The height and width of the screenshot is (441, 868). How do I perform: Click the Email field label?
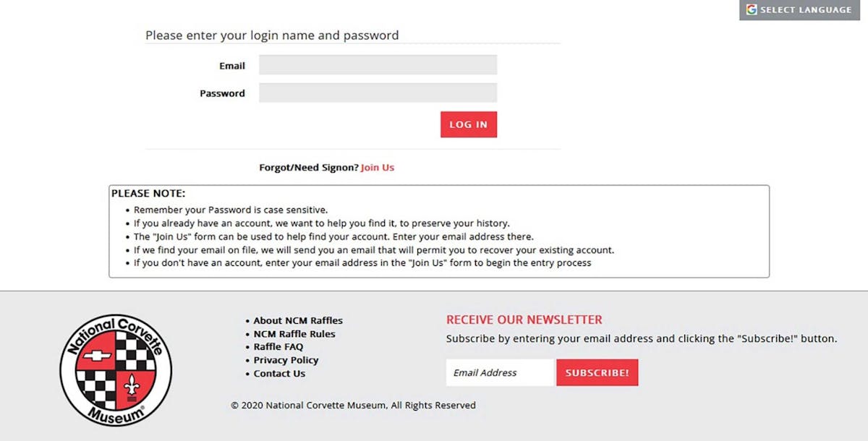click(x=232, y=66)
